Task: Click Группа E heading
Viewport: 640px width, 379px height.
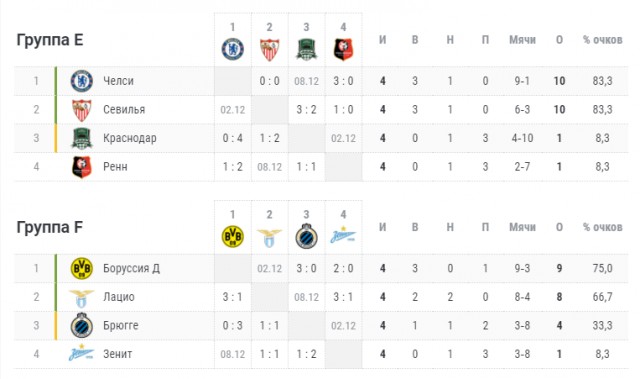Action: pyautogui.click(x=50, y=40)
